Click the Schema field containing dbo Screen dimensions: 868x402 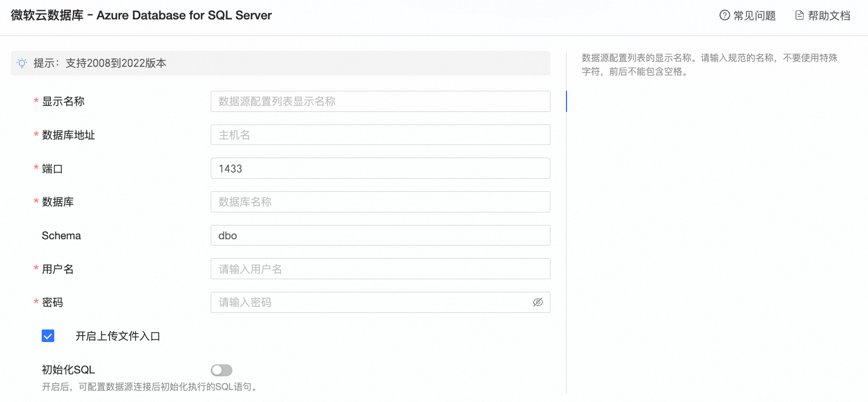coord(380,235)
